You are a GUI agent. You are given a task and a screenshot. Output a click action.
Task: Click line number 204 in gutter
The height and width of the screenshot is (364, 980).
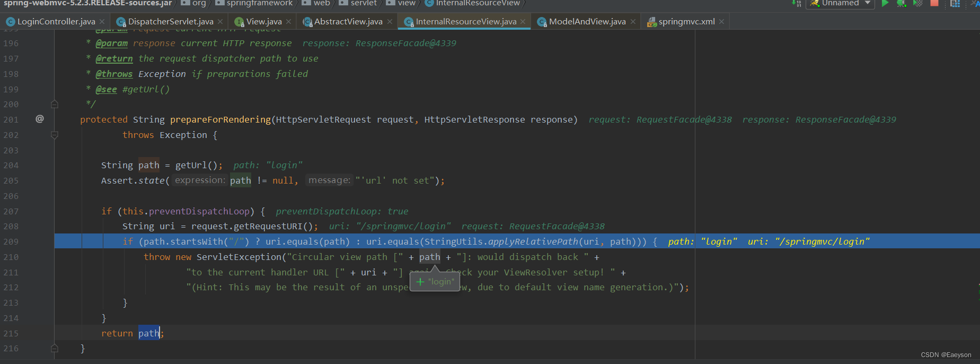(x=11, y=165)
